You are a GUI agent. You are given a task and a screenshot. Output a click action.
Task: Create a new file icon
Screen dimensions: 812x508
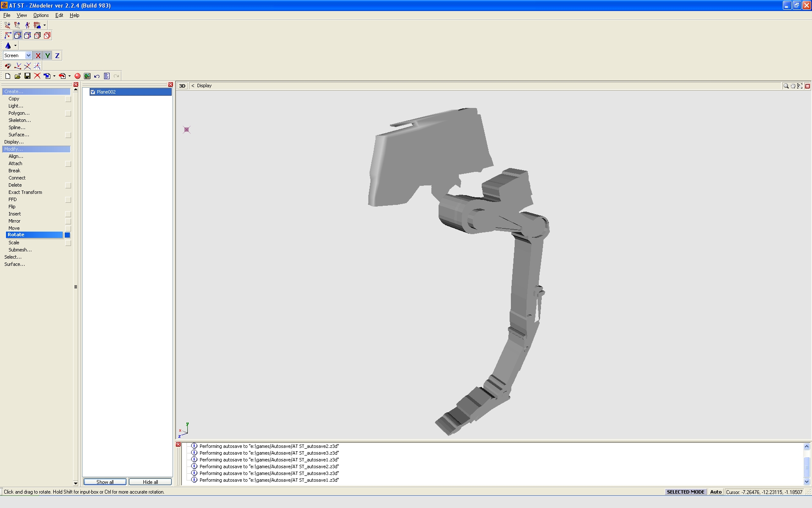8,76
